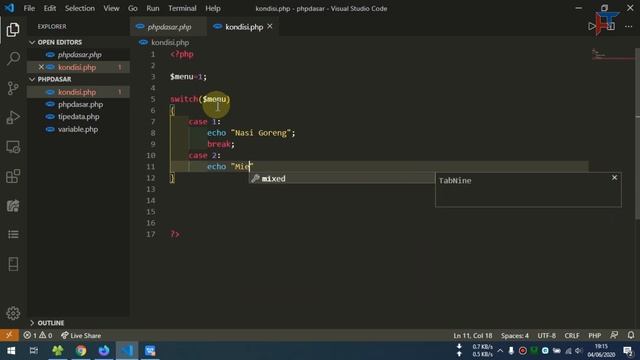Open the Run menu
This screenshot has height=360, width=640.
click(x=153, y=8)
